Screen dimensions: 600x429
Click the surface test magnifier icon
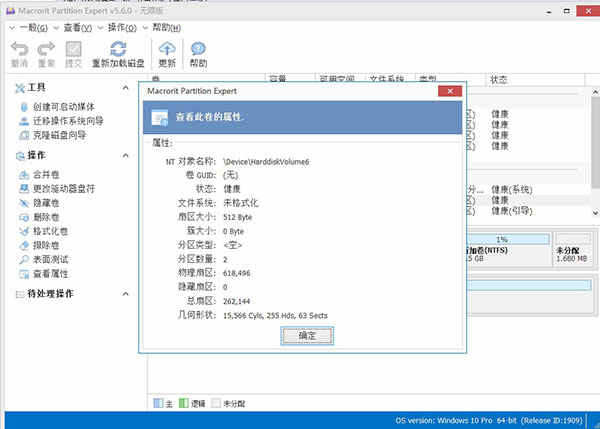[x=24, y=259]
